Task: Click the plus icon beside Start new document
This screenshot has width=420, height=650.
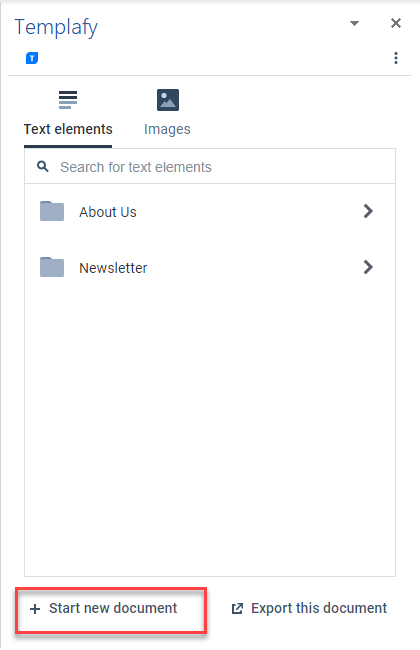Action: click(x=35, y=609)
